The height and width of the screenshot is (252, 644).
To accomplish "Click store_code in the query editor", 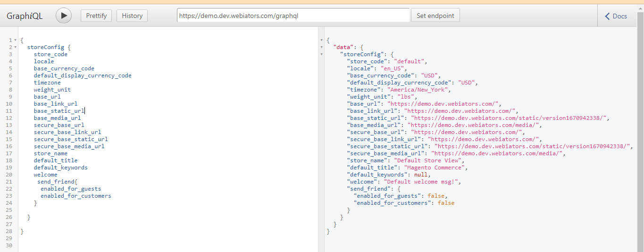I will 50,54.
